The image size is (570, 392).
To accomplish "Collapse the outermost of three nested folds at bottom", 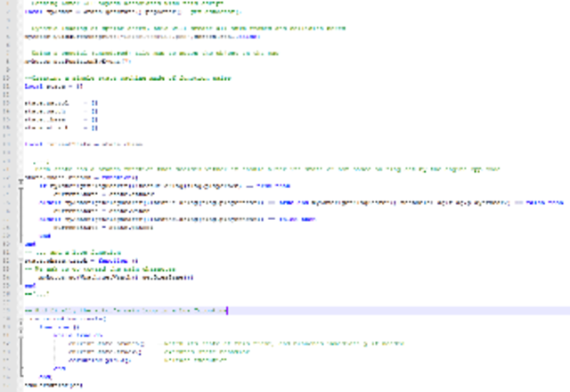I will tap(20, 319).
